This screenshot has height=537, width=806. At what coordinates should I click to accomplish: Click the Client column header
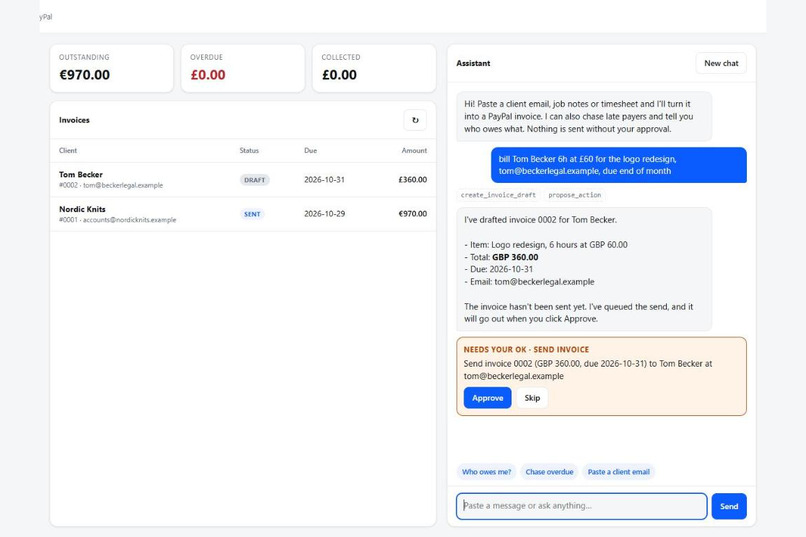pos(68,151)
